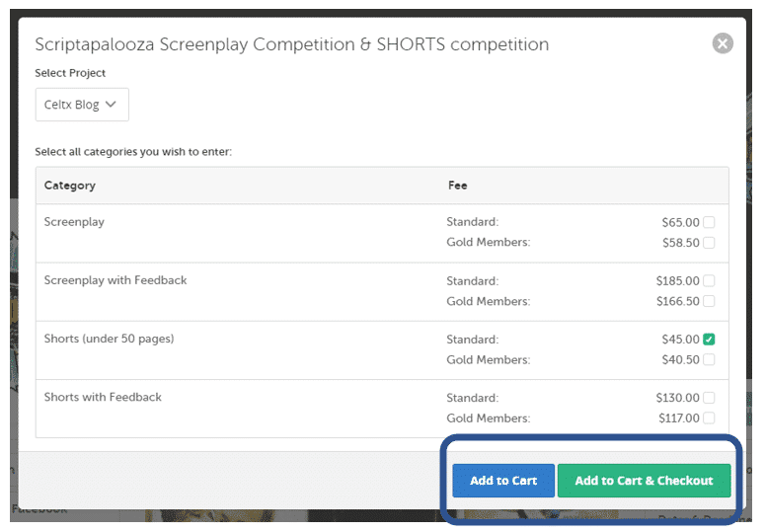
Task: Click the $40.50 fee value
Action: (x=680, y=359)
